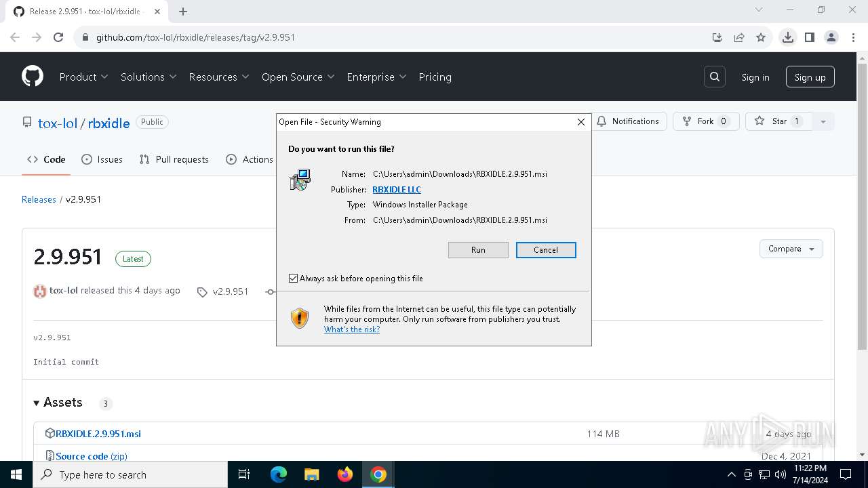Image resolution: width=868 pixels, height=488 pixels.
Task: Launch Firefox from taskbar
Action: point(345,474)
